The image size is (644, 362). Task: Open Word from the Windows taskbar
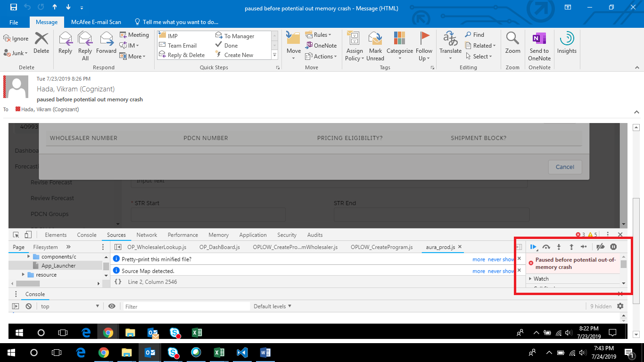click(x=264, y=353)
